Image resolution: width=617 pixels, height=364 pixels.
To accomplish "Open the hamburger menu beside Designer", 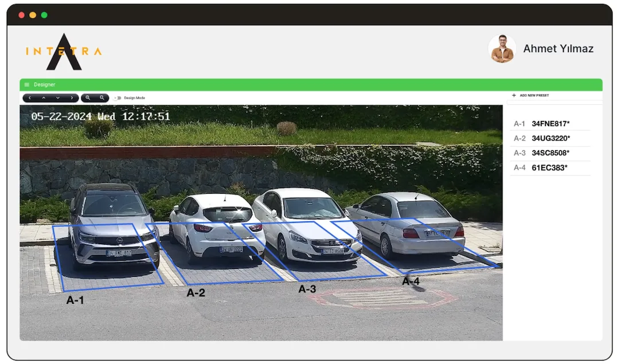I will tap(27, 85).
